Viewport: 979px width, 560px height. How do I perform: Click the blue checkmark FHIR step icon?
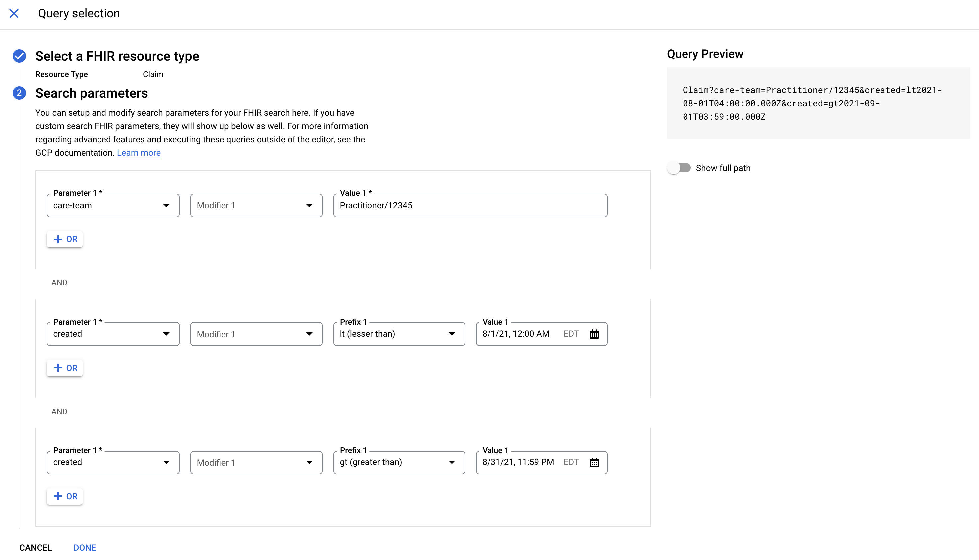coord(19,56)
